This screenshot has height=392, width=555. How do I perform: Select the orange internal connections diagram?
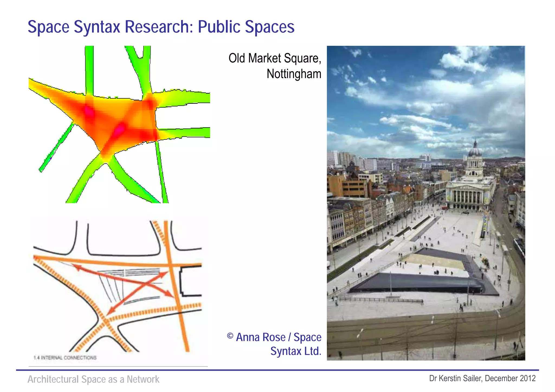pos(117,286)
